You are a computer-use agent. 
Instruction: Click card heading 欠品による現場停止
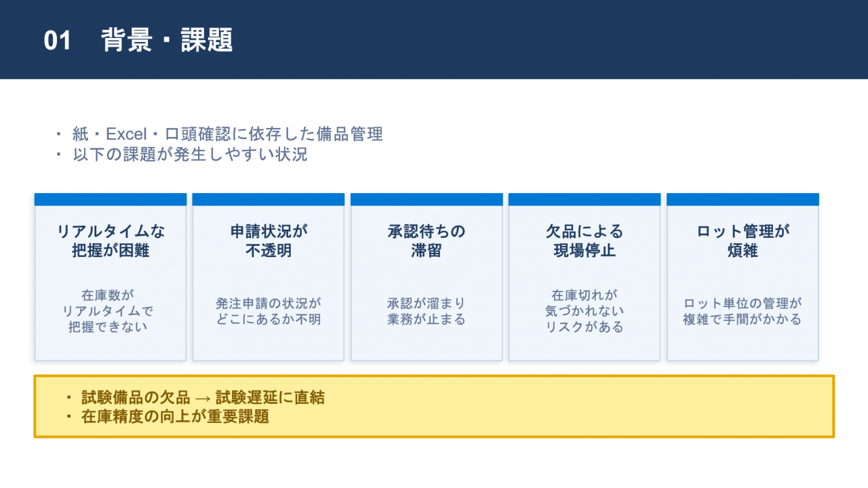coord(585,241)
